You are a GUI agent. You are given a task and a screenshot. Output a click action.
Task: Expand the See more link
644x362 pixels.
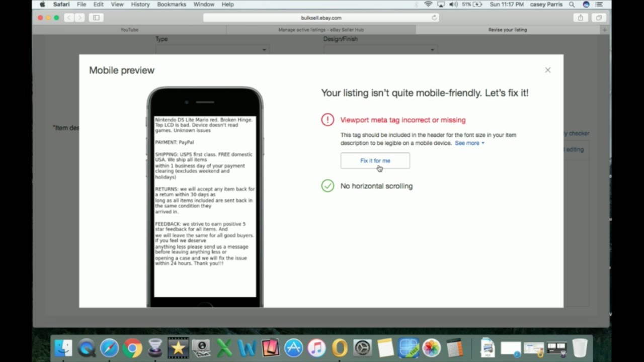point(469,143)
